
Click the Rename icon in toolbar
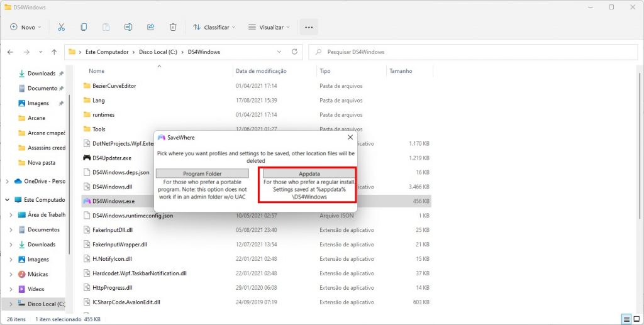point(128,27)
